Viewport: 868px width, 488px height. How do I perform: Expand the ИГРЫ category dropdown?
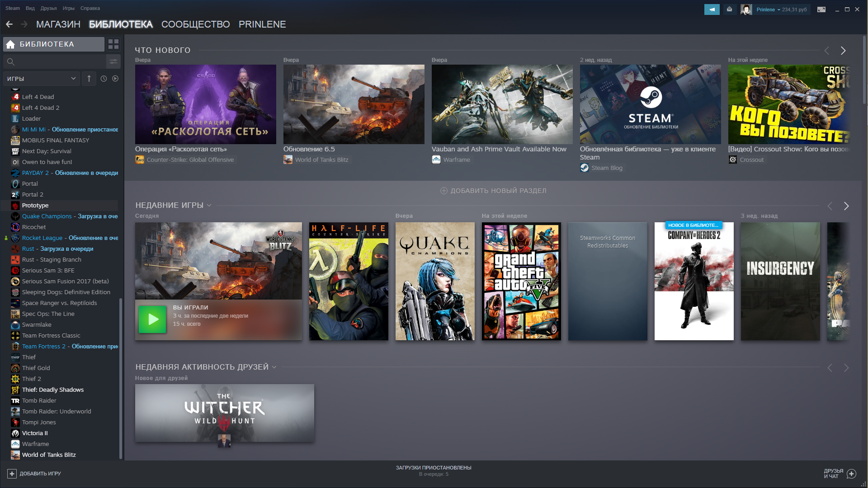click(42, 79)
